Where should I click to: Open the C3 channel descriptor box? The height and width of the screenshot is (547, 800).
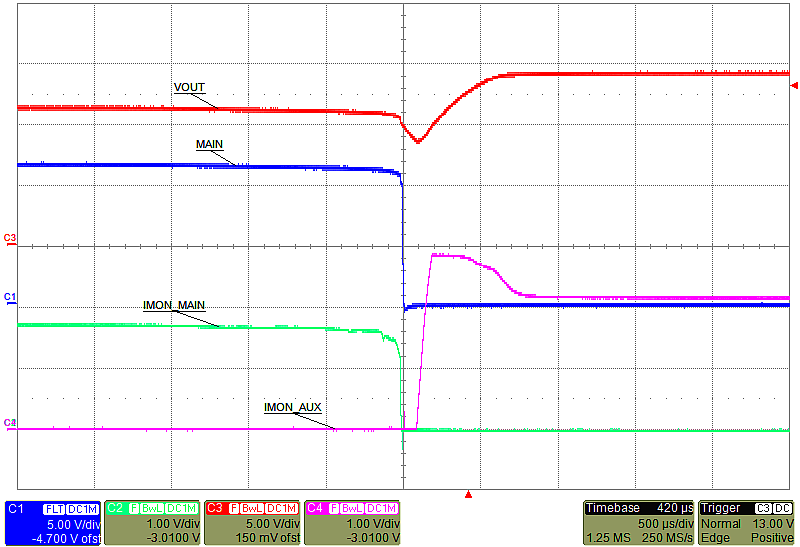(x=252, y=523)
